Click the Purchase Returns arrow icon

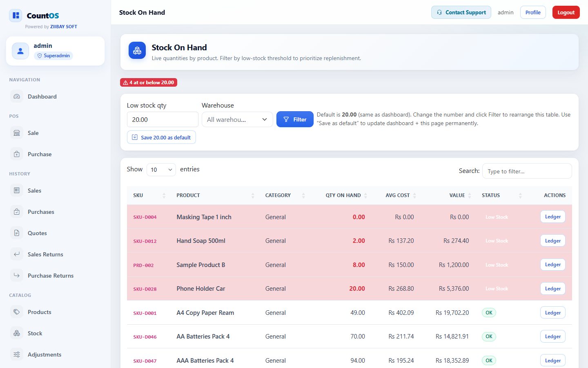17,276
